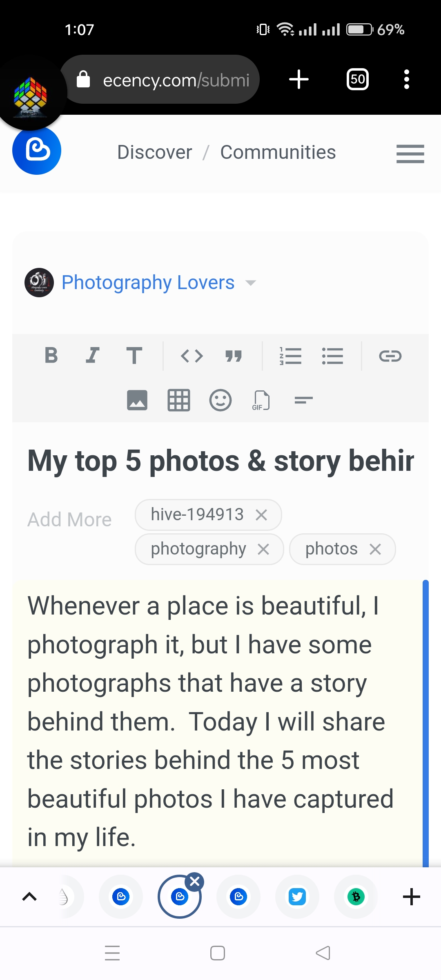Open the GIF picker
This screenshot has height=980, width=441.
click(261, 400)
